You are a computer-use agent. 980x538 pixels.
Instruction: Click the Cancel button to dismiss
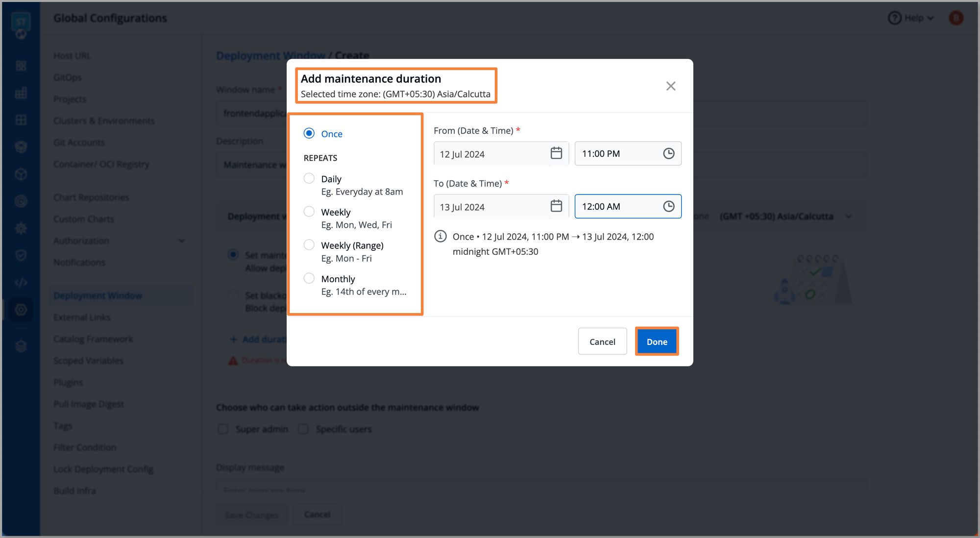coord(602,341)
